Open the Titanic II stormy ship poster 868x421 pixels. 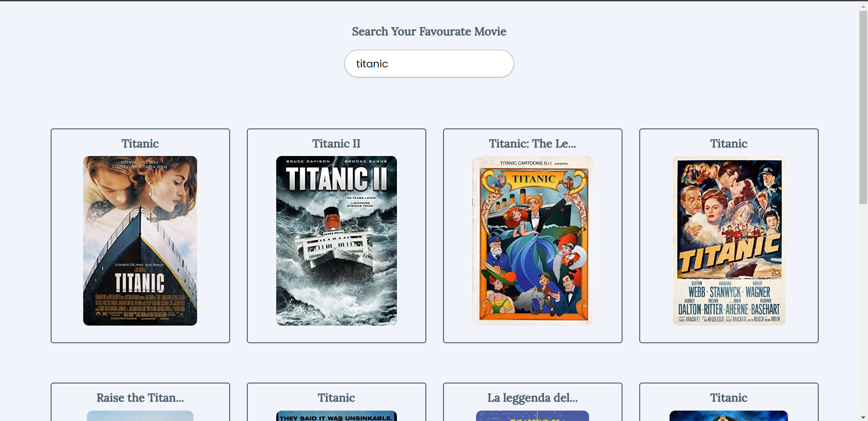336,241
